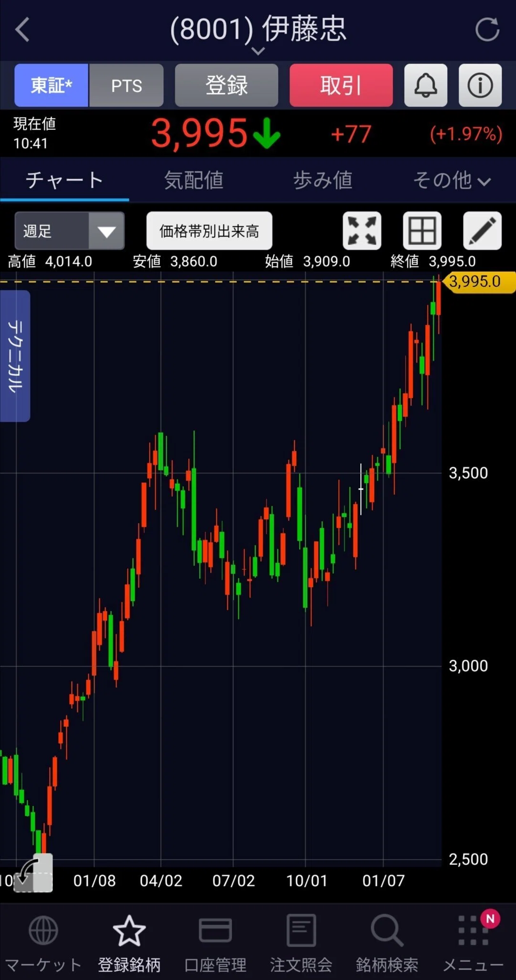This screenshot has width=516, height=980.
Task: Refresh the stock quote
Action: click(x=487, y=30)
